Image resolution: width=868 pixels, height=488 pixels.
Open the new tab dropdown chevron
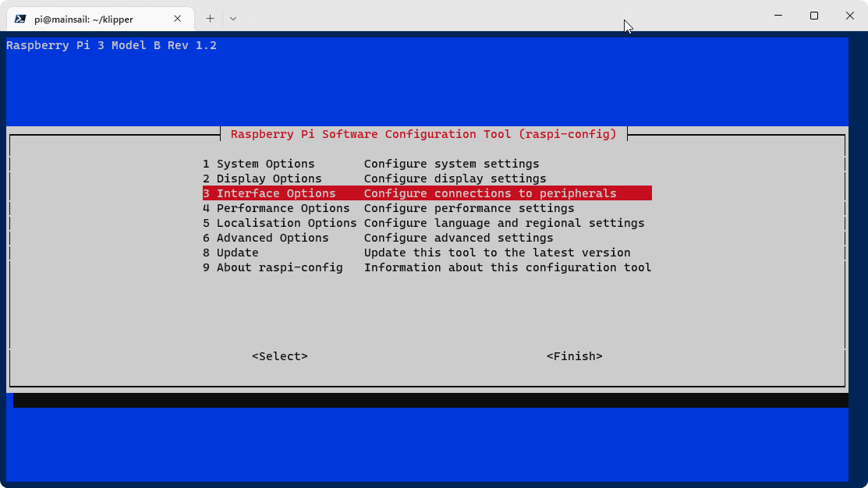[232, 18]
